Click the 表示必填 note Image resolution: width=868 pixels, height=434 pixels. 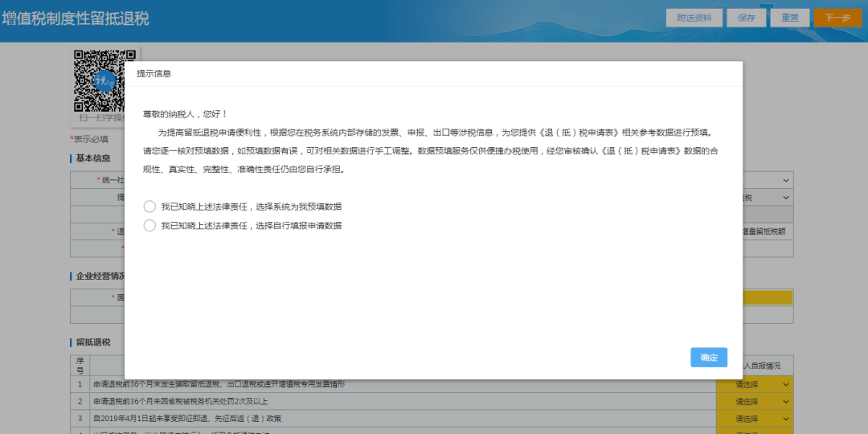pyautogui.click(x=91, y=139)
